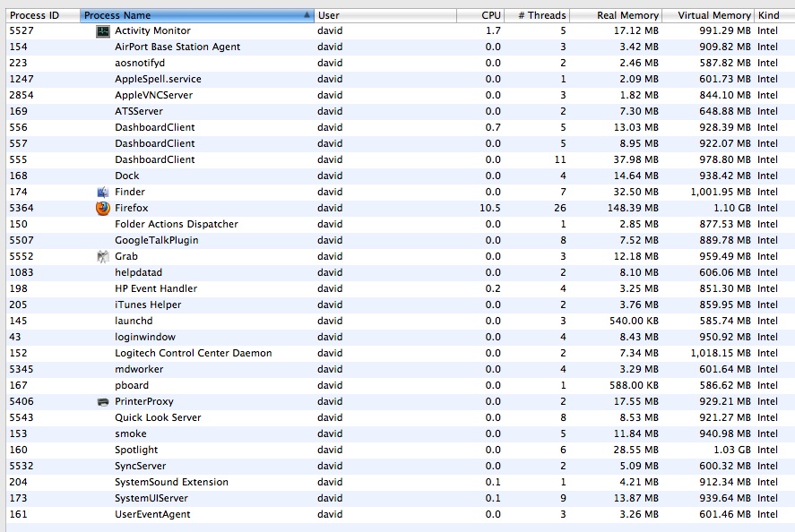Image resolution: width=795 pixels, height=532 pixels.
Task: Click Activity Monitor's 991.29 MB virtual memory
Action: tap(725, 31)
